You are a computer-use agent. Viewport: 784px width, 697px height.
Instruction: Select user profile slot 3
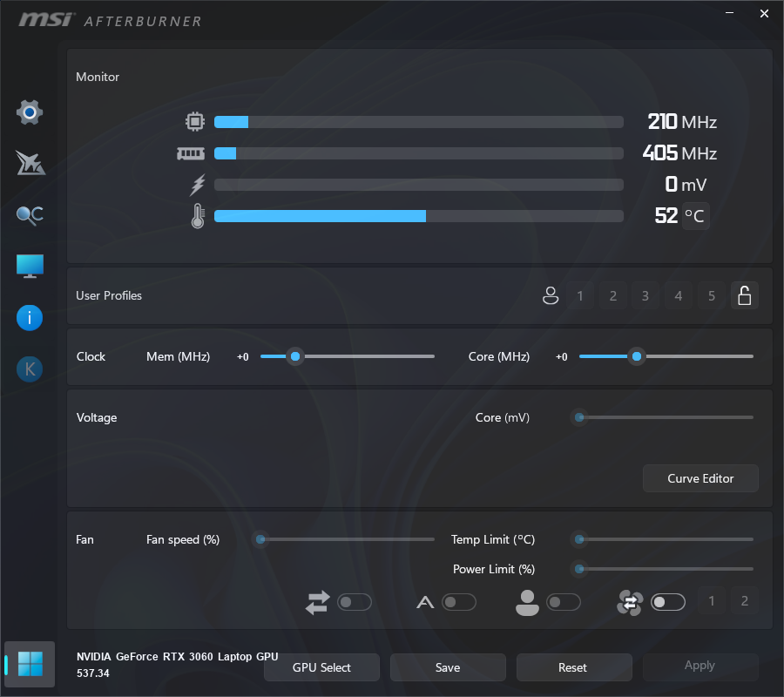point(645,295)
